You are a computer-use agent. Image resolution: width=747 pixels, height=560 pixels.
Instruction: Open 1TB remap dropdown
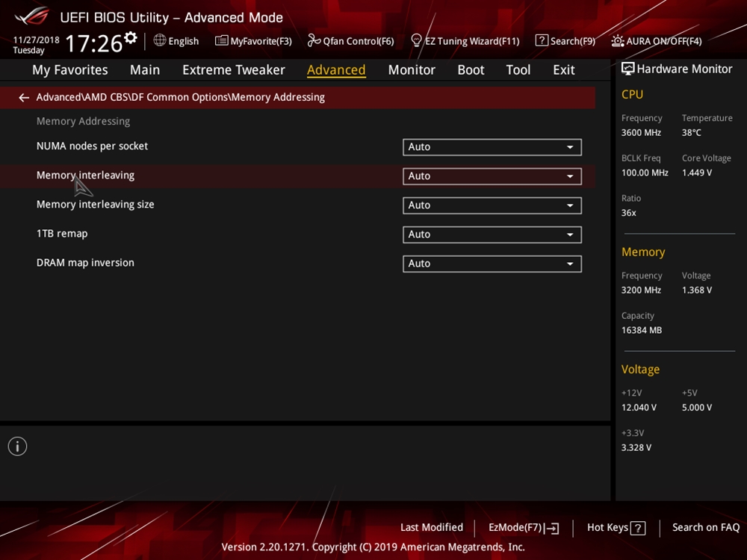[492, 234]
